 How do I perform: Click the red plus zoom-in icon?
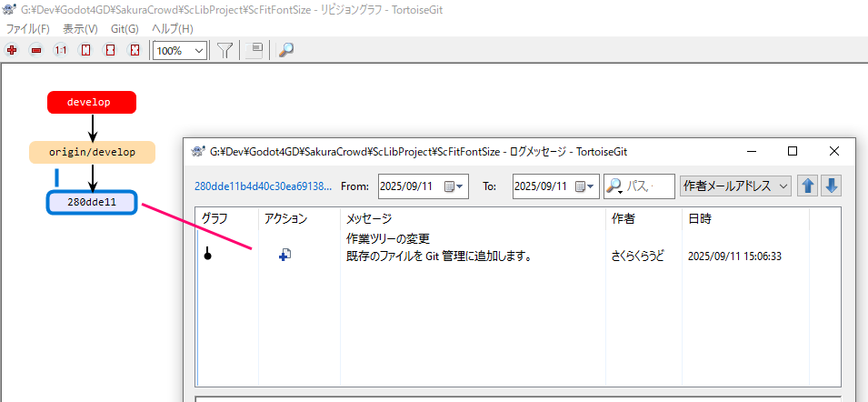coord(12,50)
